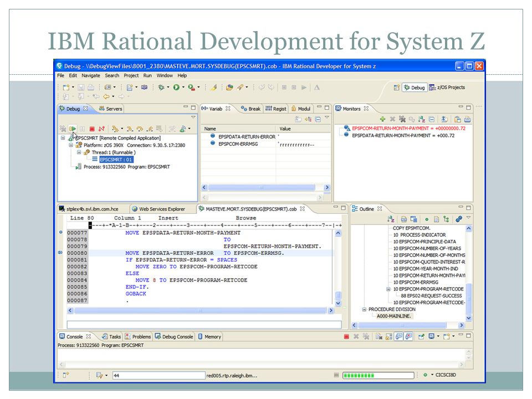Toggle show console on standard error
The image size is (532, 399).
tap(408, 336)
